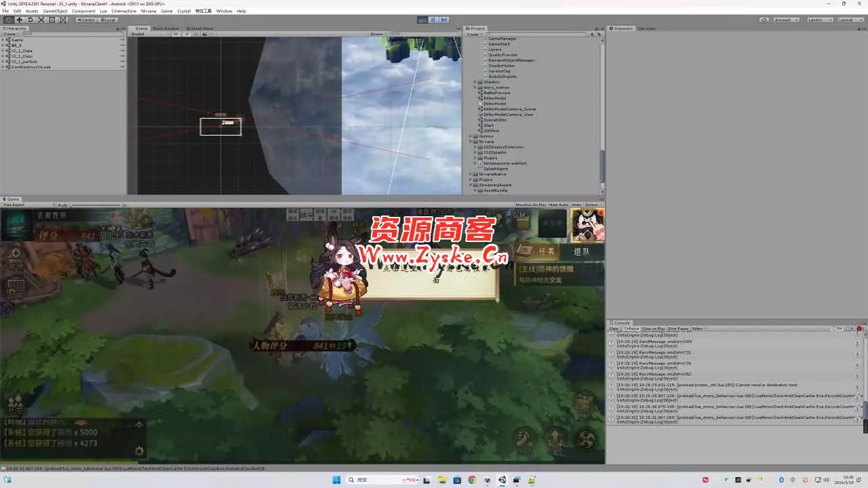Click the Unity icon in the taskbar
The image size is (868, 488).
tap(502, 480)
